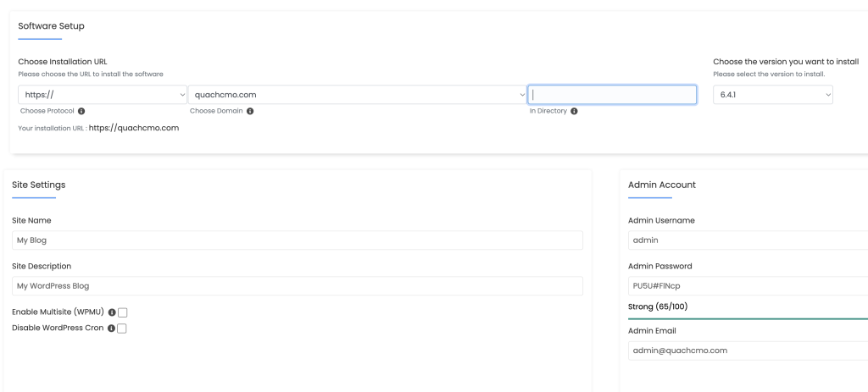
Task: Click the Site Name field with My Blog
Action: pos(298,240)
